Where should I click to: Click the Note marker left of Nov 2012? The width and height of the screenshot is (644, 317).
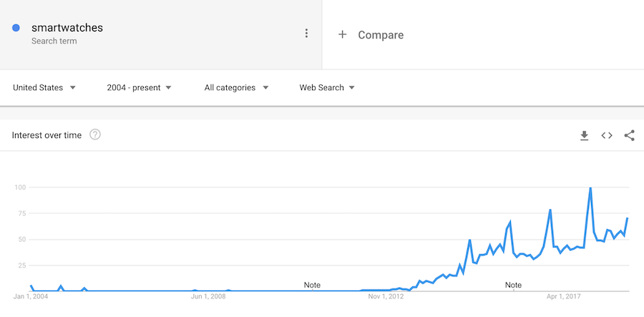pos(312,285)
